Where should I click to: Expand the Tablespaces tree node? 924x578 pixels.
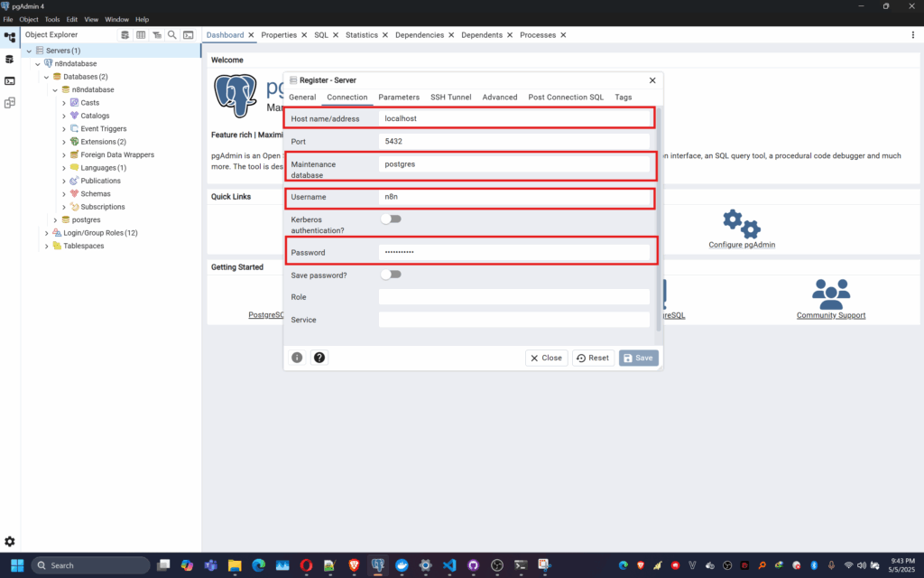[47, 246]
